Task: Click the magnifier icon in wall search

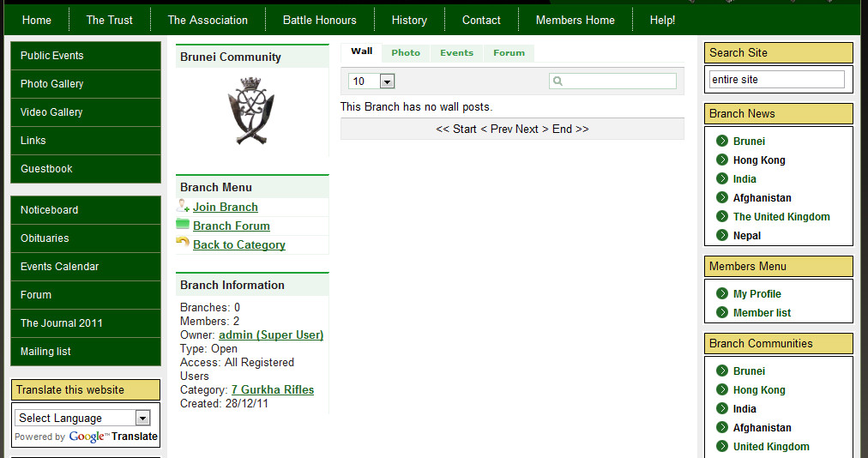Action: pos(558,81)
